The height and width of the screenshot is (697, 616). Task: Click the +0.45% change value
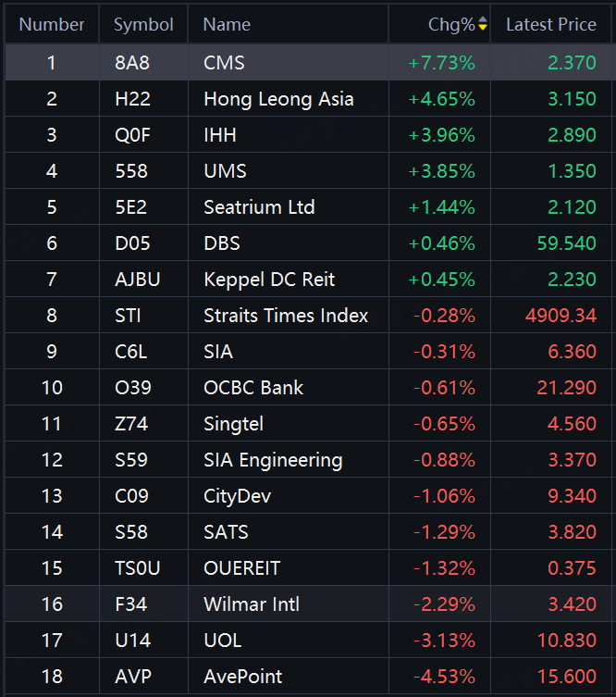click(442, 280)
